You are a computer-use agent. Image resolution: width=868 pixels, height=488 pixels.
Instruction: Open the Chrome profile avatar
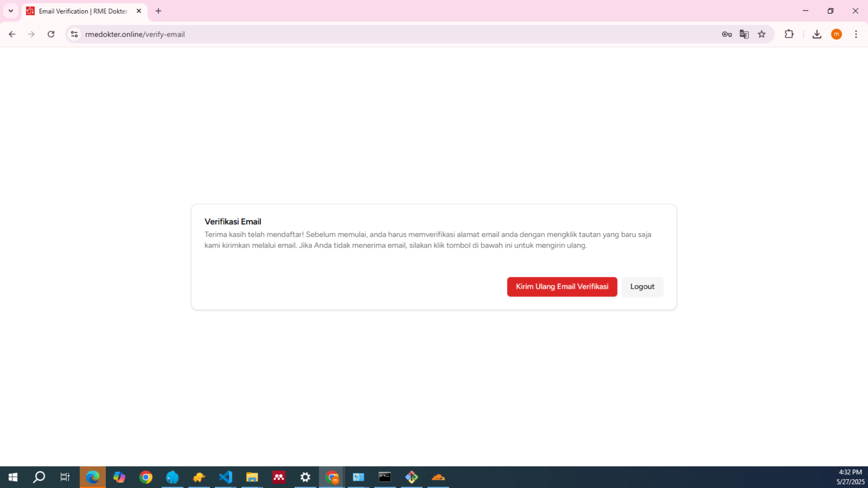pos(836,34)
